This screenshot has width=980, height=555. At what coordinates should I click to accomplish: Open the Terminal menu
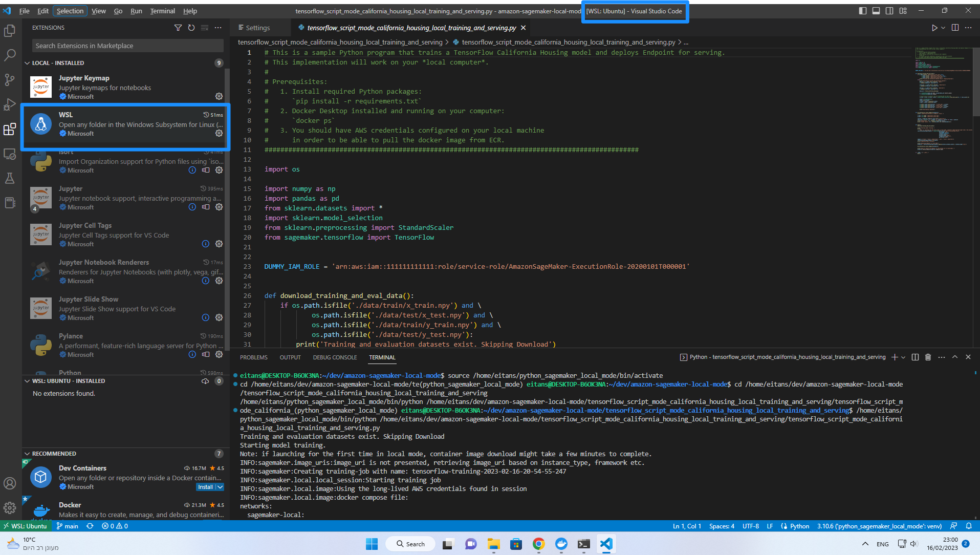(x=162, y=11)
